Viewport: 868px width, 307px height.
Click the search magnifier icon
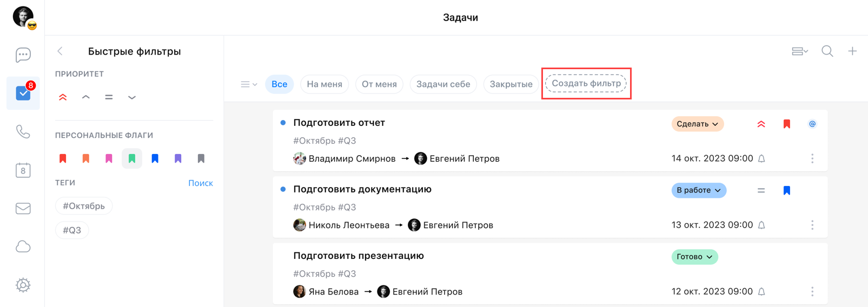point(827,51)
